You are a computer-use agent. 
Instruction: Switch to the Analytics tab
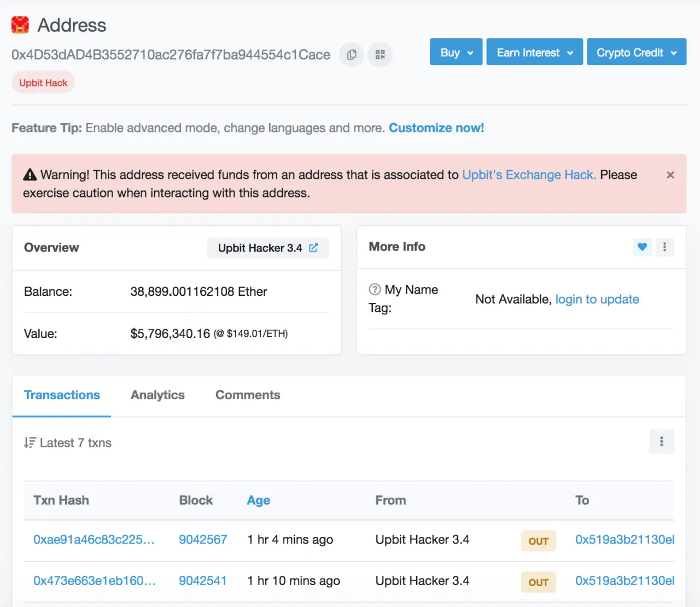pos(157,395)
